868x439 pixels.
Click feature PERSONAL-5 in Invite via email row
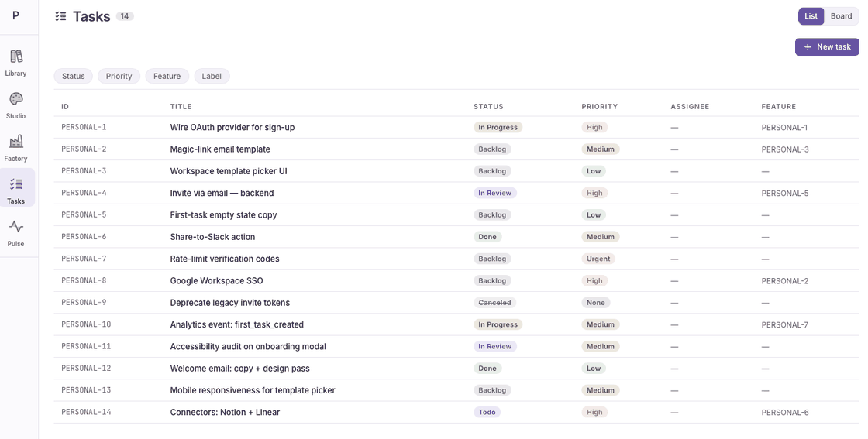click(785, 193)
